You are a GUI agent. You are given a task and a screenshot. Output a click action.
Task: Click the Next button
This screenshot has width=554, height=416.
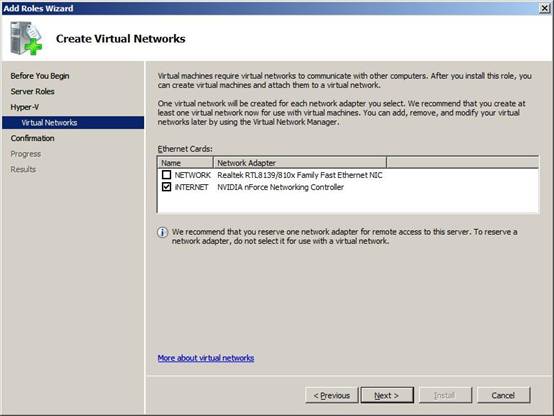(387, 395)
